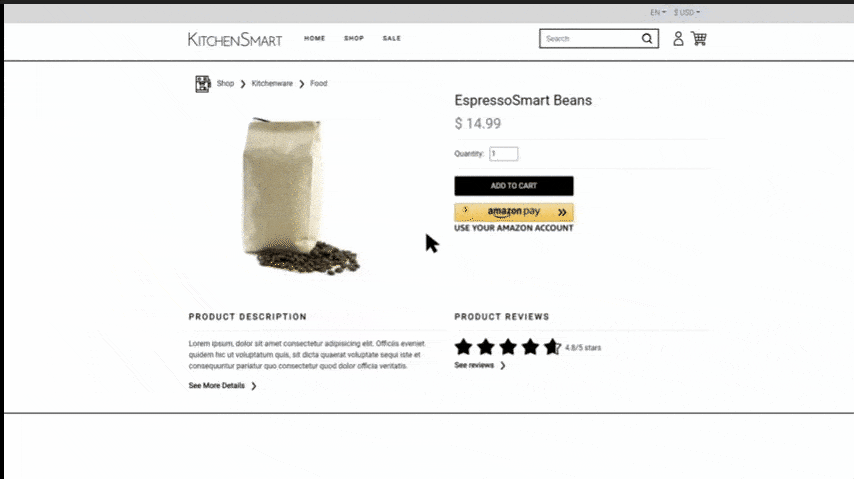This screenshot has height=479, width=854.
Task: Open the SALE menu item
Action: 392,38
